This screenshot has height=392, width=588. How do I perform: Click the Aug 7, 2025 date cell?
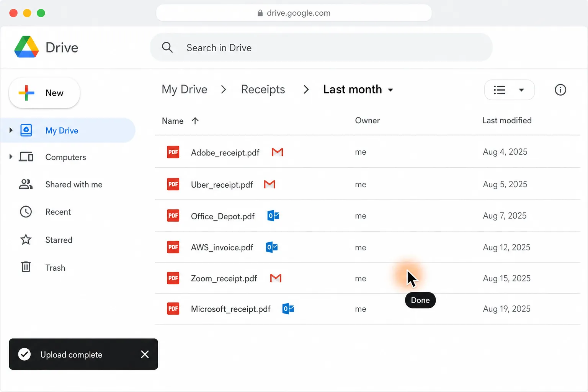[505, 216]
